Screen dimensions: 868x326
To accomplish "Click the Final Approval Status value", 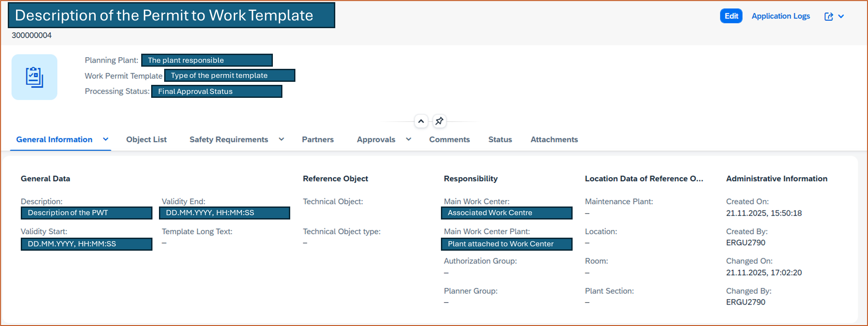I will 217,91.
